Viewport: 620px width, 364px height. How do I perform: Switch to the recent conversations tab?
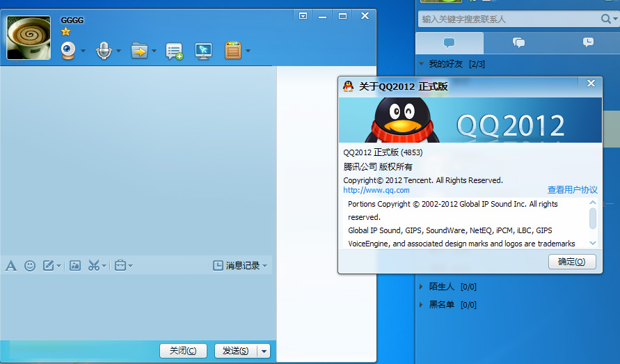tap(587, 42)
